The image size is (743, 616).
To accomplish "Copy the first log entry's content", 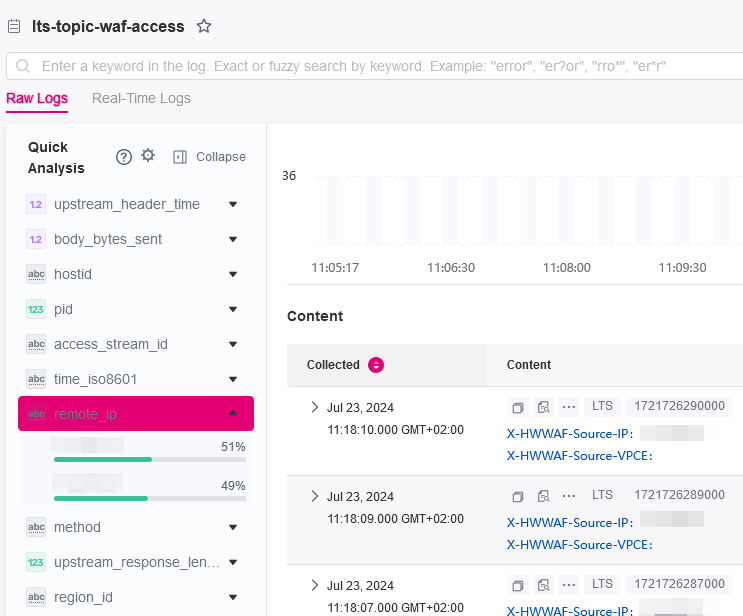I will [x=518, y=408].
